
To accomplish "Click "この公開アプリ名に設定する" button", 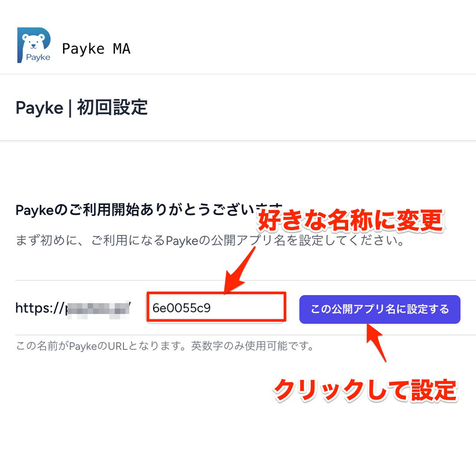I will coord(380,309).
